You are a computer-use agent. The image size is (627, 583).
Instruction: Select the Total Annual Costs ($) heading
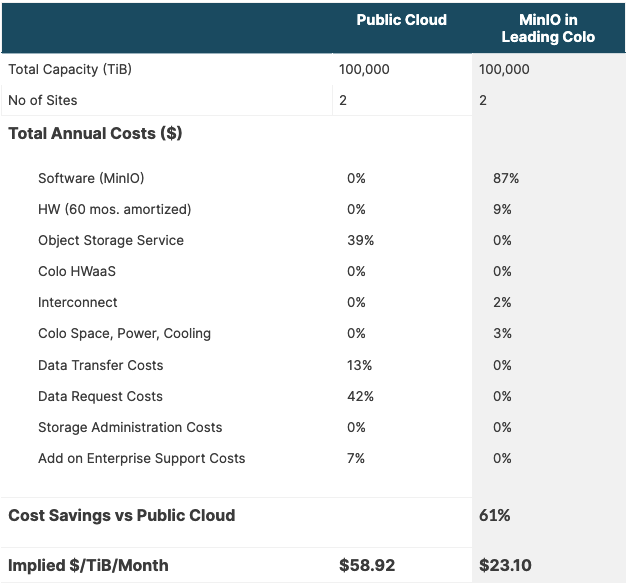[x=95, y=133]
